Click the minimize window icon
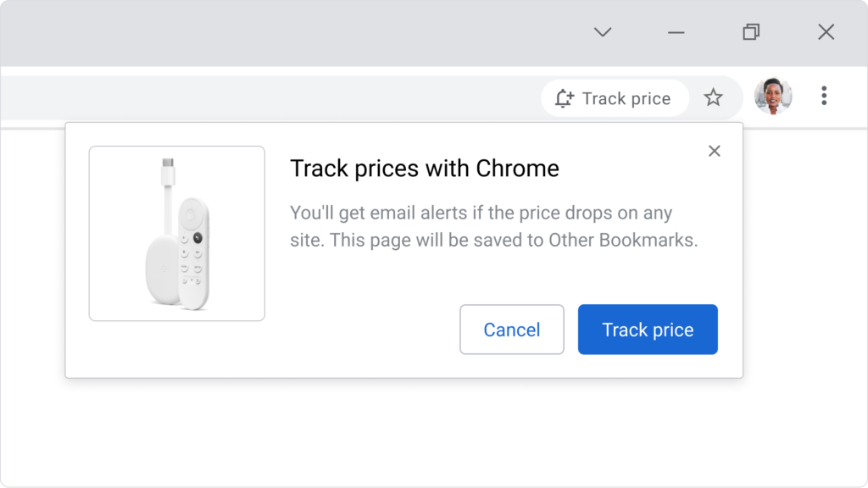 click(676, 32)
